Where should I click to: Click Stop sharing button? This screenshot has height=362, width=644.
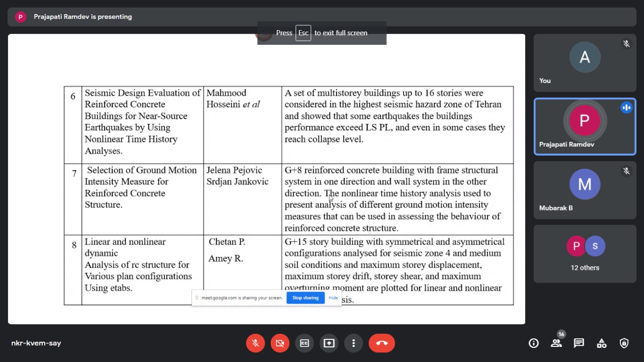(x=305, y=298)
